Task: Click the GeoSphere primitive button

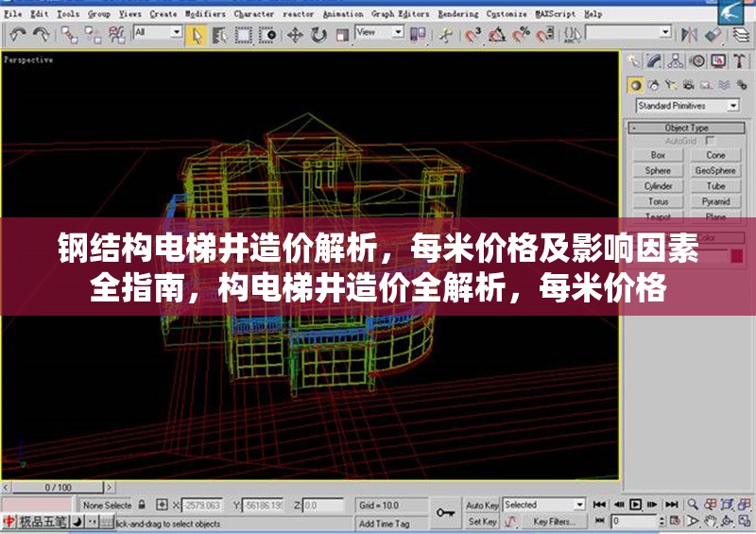Action: (x=715, y=171)
